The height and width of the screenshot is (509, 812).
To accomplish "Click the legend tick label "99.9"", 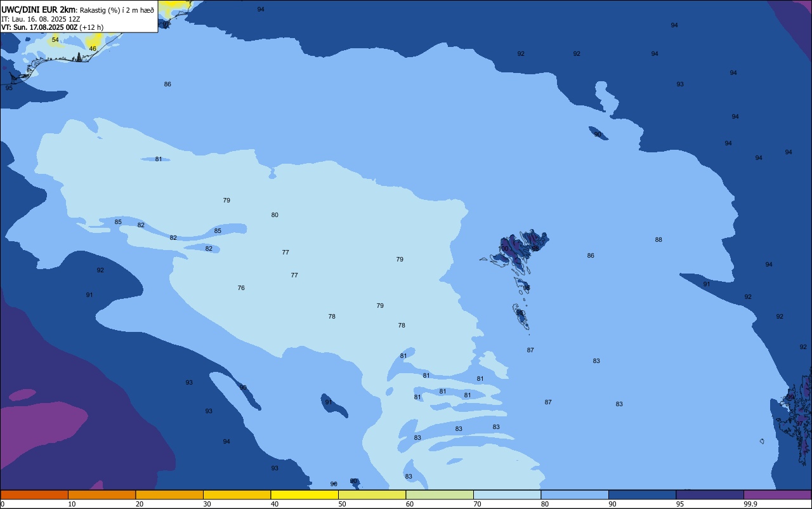I will click(750, 504).
